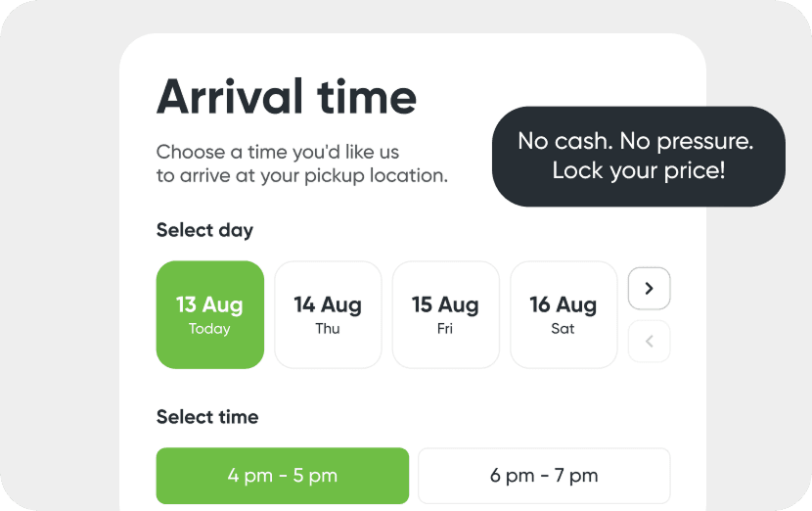Click the "No cash. No pressure." text

click(636, 142)
